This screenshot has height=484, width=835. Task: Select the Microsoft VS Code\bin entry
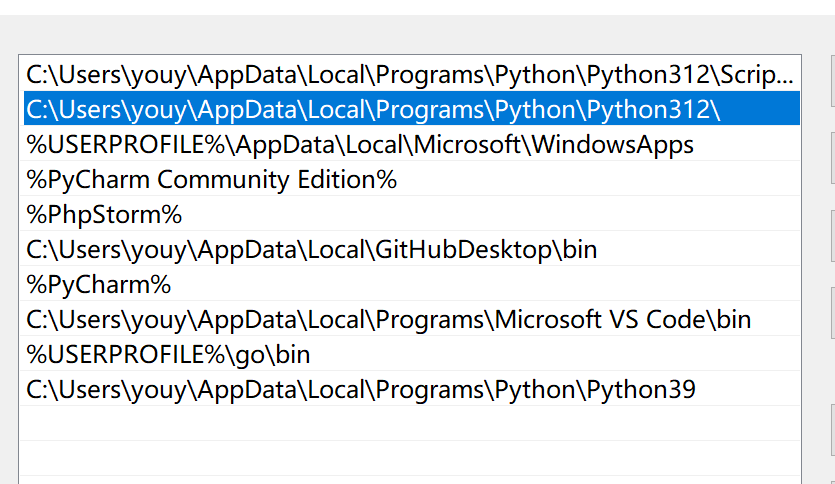tap(411, 319)
